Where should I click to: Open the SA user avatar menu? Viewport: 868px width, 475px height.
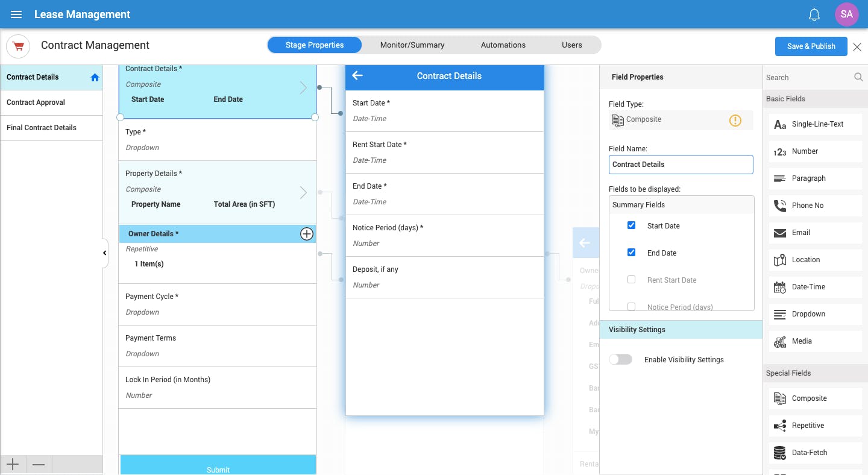click(846, 14)
